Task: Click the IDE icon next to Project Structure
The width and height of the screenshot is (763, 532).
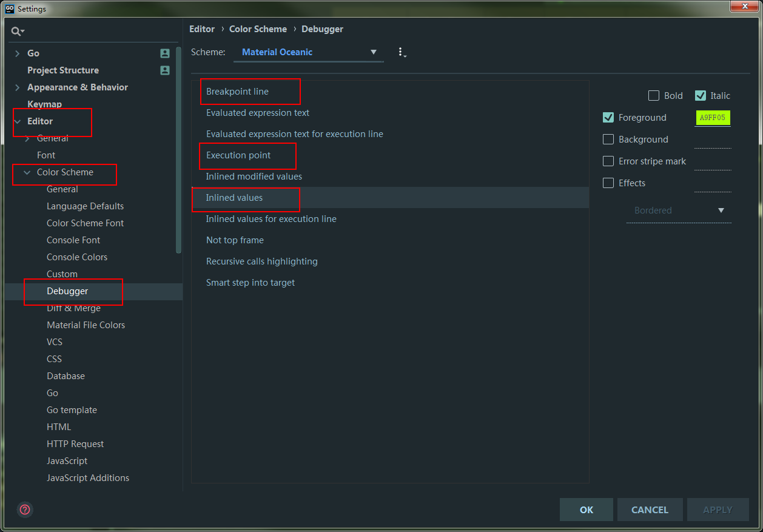Action: 164,70
